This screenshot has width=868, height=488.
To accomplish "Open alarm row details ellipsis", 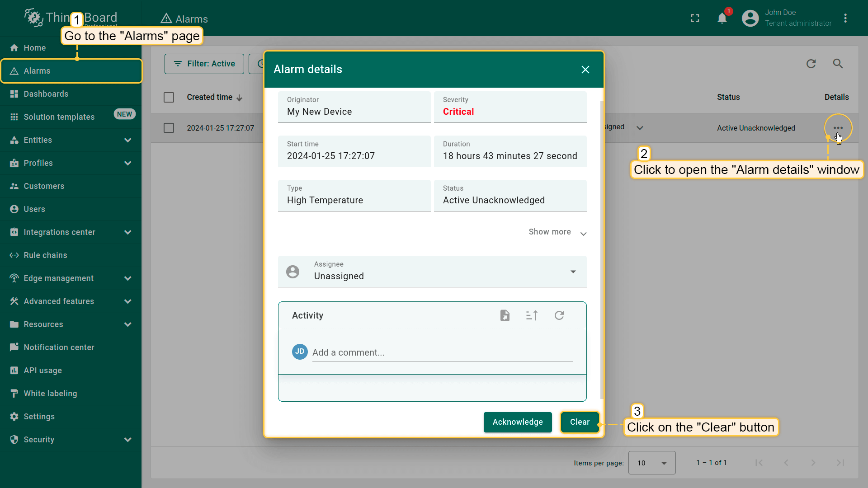I will [x=838, y=128].
